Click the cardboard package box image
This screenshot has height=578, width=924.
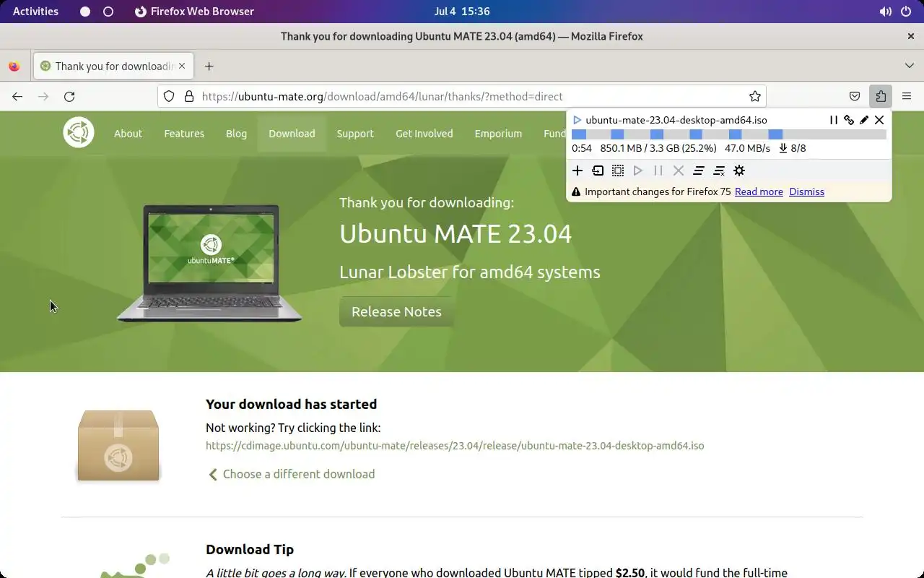[118, 445]
